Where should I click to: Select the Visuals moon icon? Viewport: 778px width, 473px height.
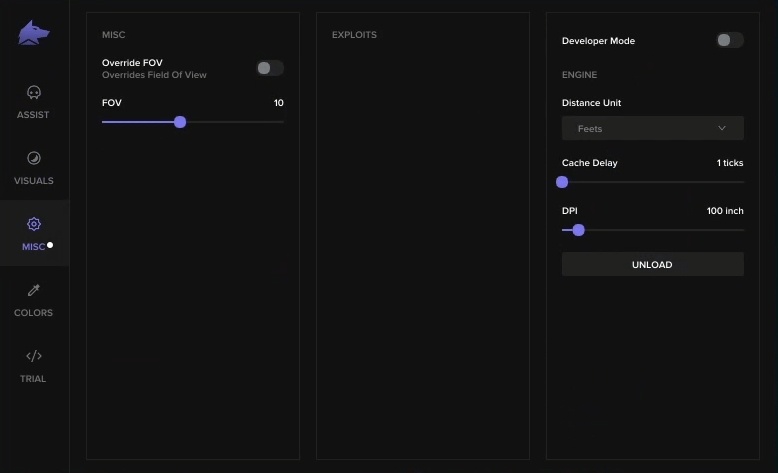tap(33, 158)
